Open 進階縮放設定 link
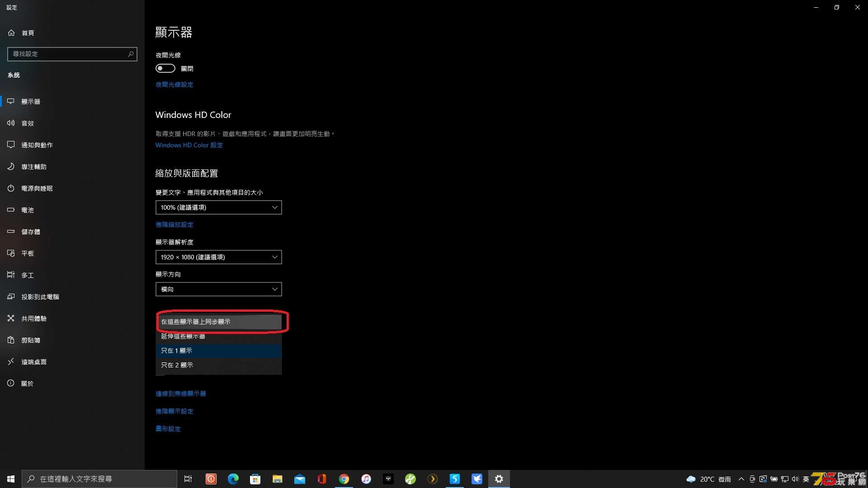This screenshot has height=488, width=868. (174, 225)
